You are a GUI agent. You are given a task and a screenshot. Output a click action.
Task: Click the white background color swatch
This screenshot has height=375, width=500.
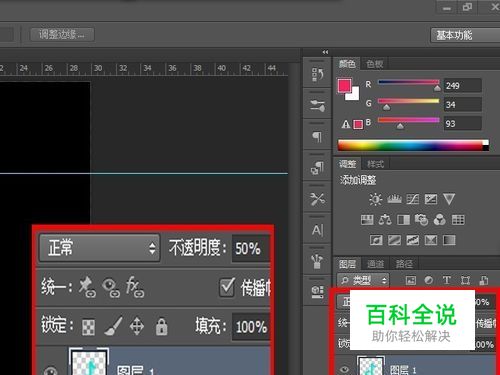[x=355, y=95]
